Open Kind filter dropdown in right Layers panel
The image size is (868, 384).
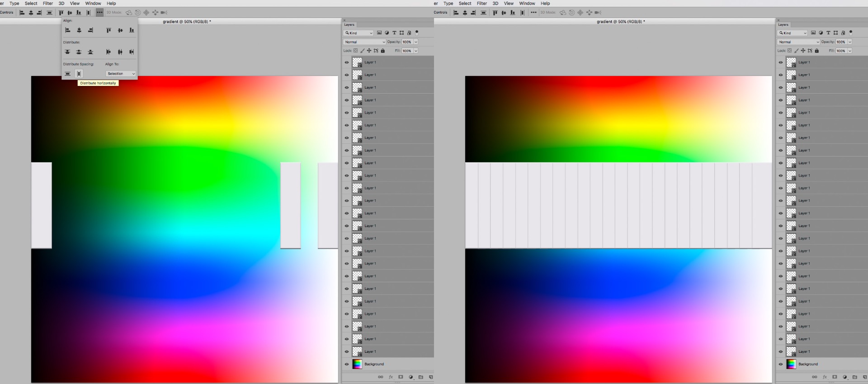click(793, 33)
